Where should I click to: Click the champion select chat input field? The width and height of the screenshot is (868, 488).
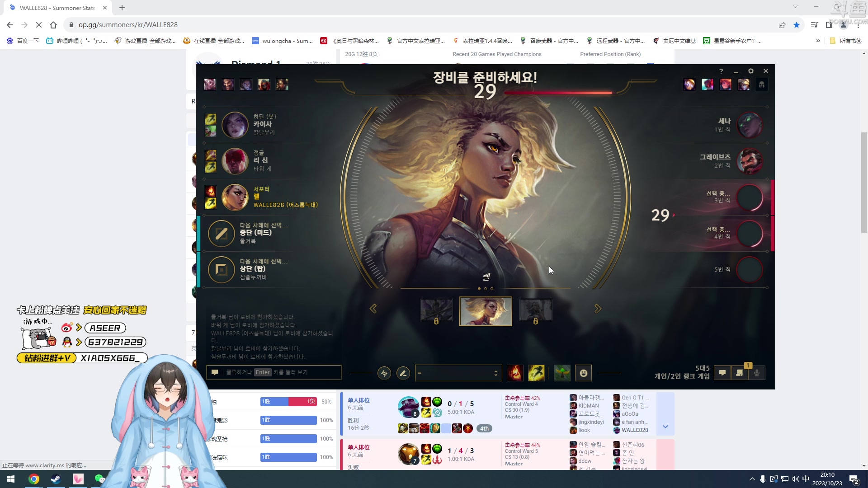pyautogui.click(x=274, y=372)
